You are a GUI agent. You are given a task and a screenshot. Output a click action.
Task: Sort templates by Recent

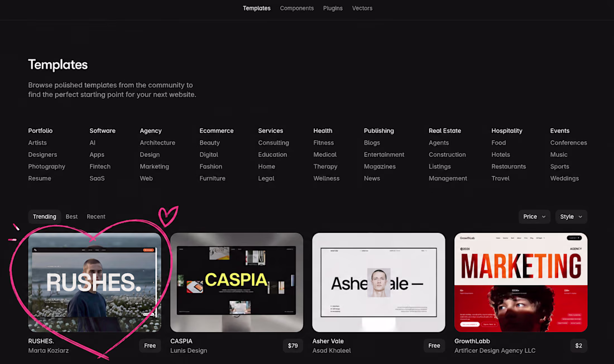[x=96, y=217]
